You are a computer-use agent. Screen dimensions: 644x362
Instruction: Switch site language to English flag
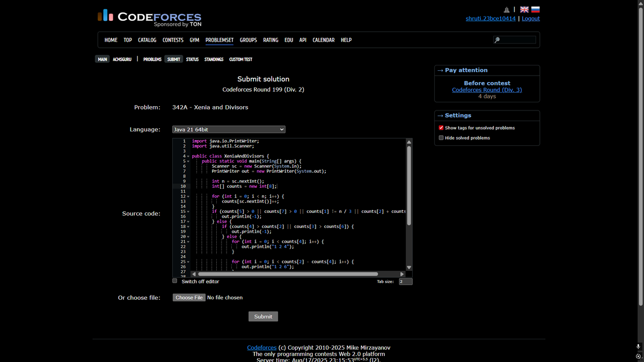tap(524, 10)
